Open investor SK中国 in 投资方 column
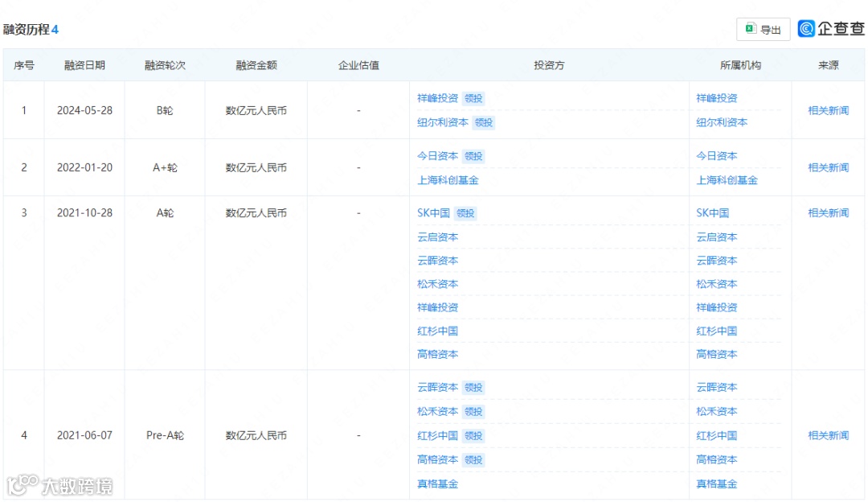The image size is (868, 502). pos(433,212)
